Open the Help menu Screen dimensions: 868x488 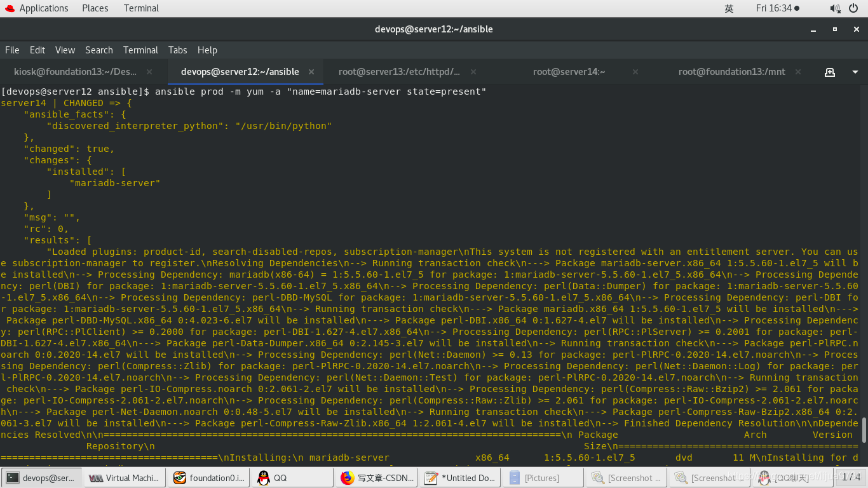pos(207,50)
